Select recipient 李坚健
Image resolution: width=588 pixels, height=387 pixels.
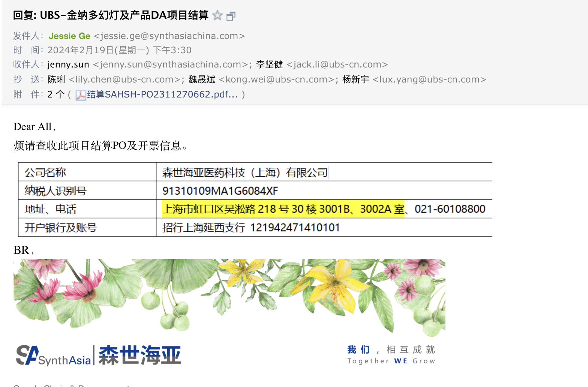click(269, 64)
